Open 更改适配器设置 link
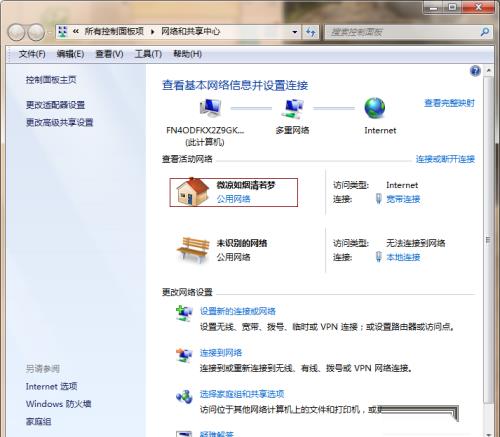 (55, 105)
